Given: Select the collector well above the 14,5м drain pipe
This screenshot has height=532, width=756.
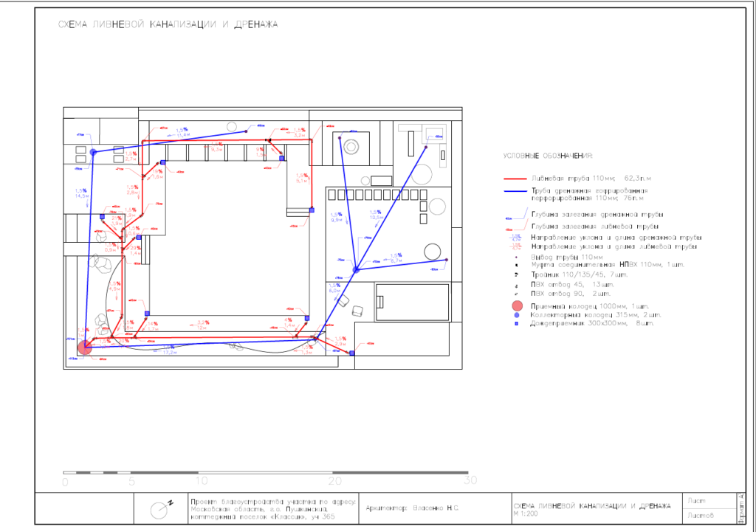Looking at the screenshot, I should (x=94, y=152).
